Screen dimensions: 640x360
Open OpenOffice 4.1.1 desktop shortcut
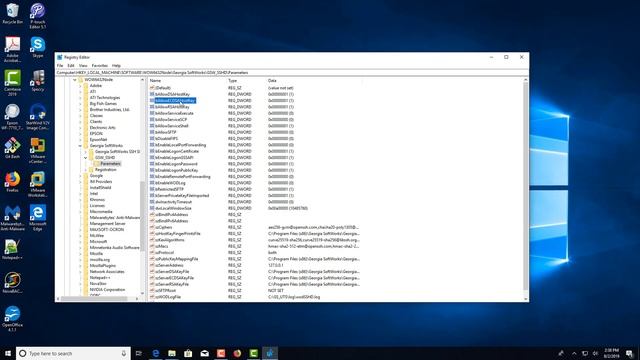(x=12, y=319)
